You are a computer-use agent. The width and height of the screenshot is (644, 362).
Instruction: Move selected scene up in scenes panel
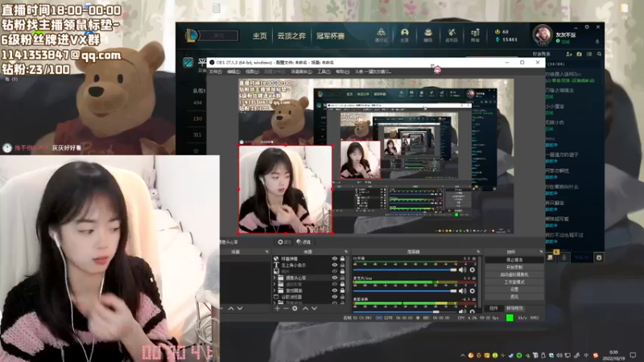(231, 308)
